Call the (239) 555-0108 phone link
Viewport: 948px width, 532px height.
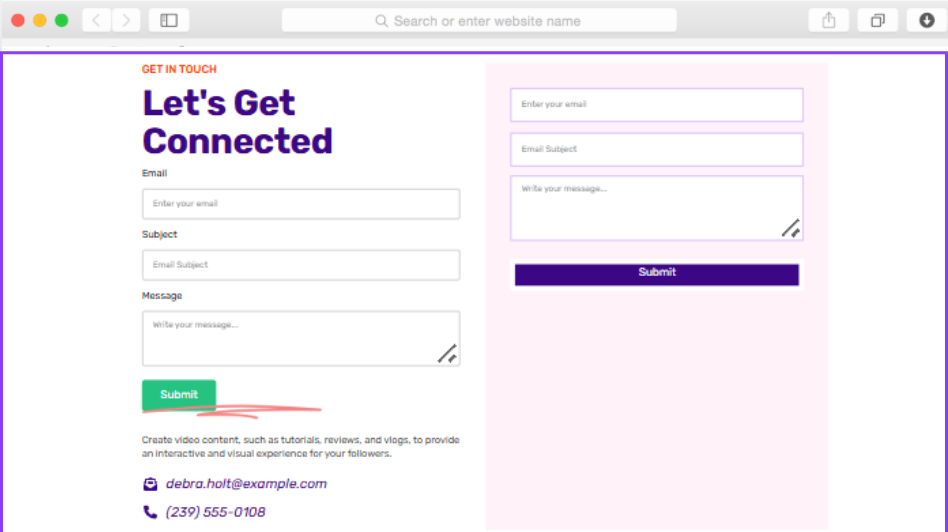tap(215, 512)
